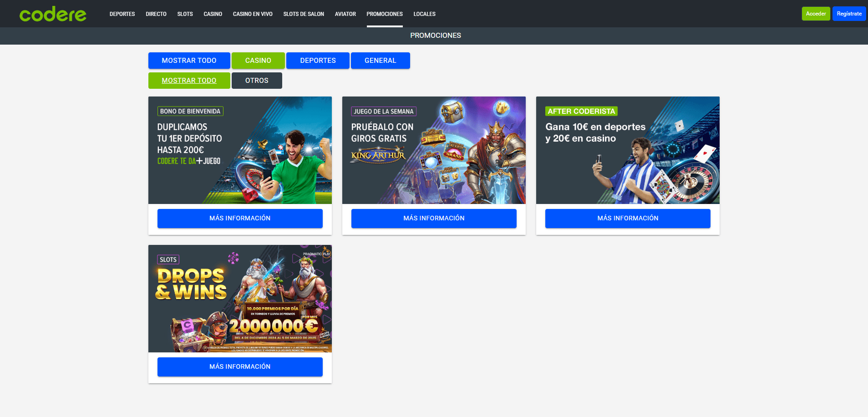
Task: Click the PROMOCIONES page heading
Action: [x=436, y=36]
